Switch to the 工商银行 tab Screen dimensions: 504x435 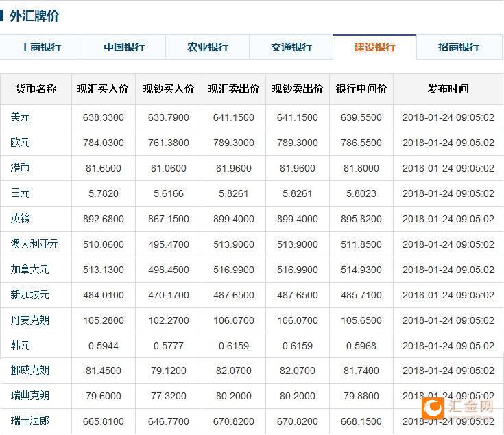[x=40, y=47]
